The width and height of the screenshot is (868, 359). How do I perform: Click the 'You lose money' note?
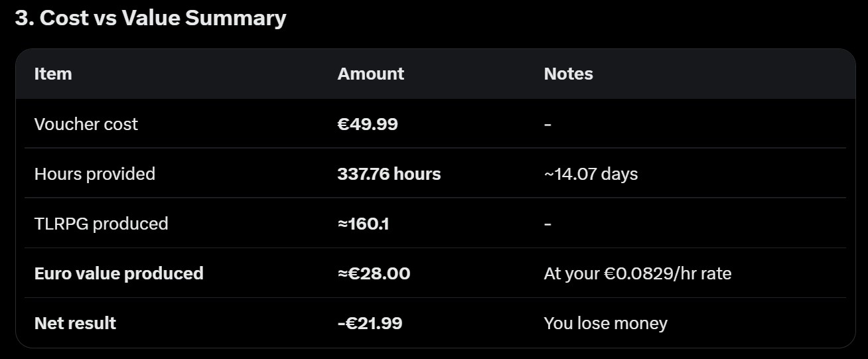pyautogui.click(x=605, y=323)
